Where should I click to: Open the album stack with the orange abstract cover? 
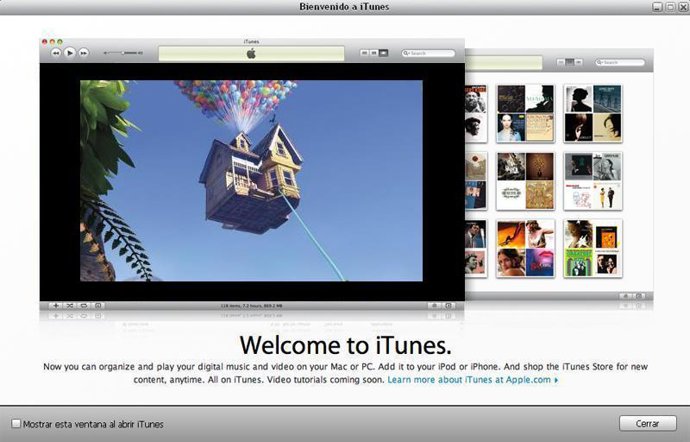point(525,249)
